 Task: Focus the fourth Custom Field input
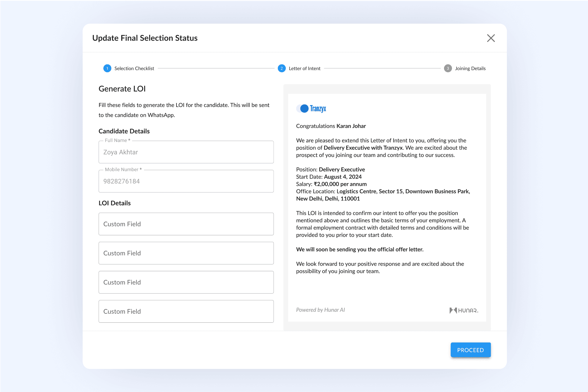tap(186, 312)
